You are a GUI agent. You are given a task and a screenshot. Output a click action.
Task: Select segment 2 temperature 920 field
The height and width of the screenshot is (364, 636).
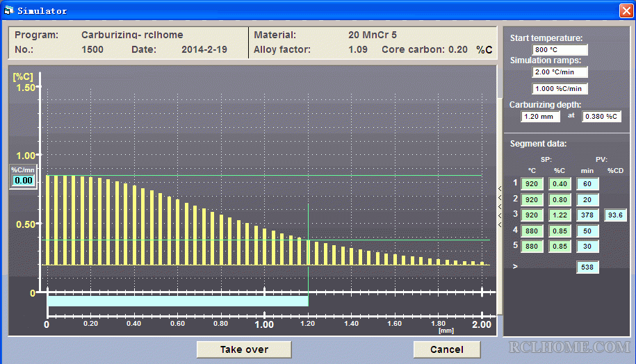pos(532,199)
